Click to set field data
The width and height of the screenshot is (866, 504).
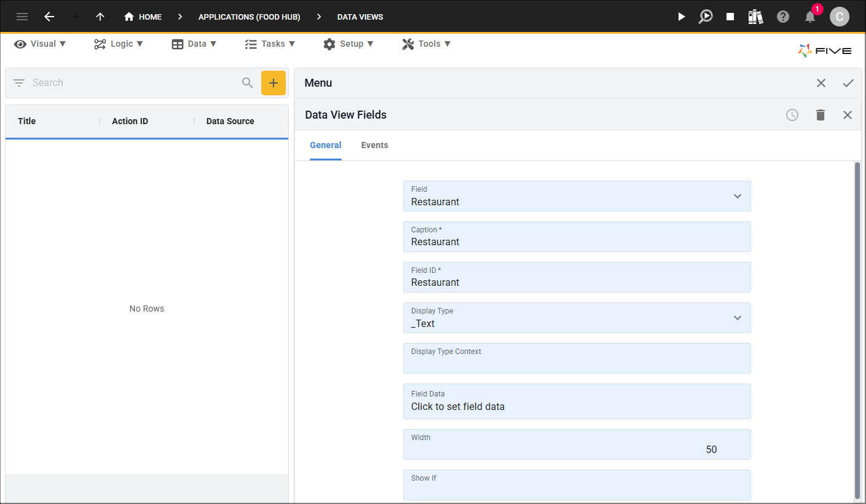[577, 401]
